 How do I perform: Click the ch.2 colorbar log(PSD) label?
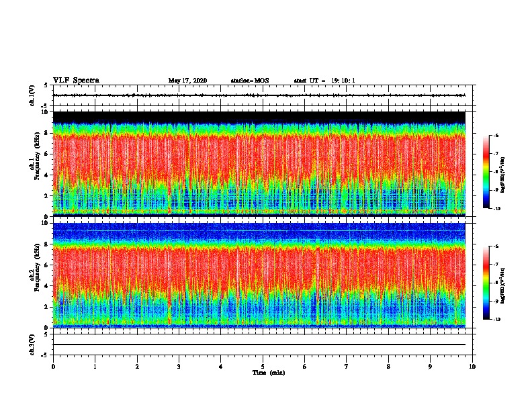coord(503,285)
